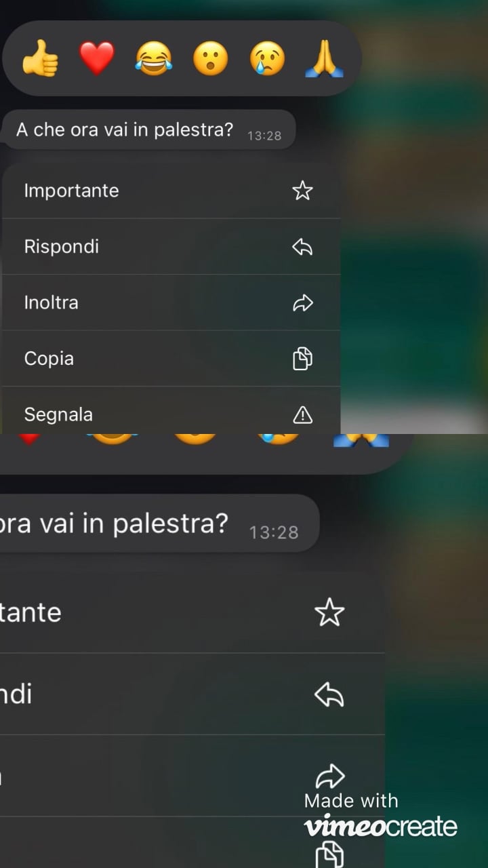
Task: Tap the small reply arrow beside Rispondi
Action: click(x=302, y=247)
